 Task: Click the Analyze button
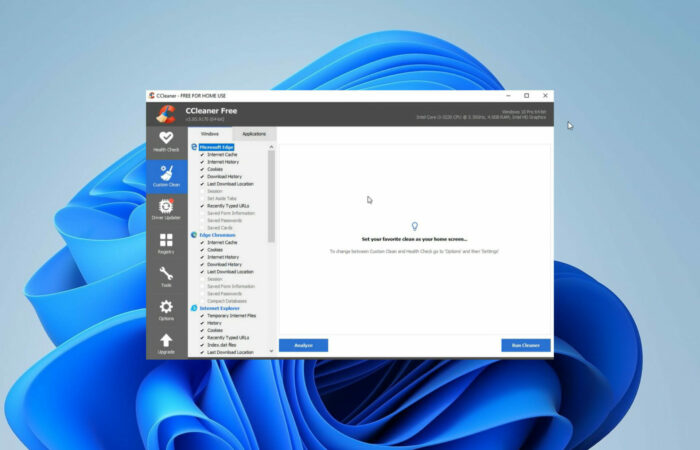[303, 345]
